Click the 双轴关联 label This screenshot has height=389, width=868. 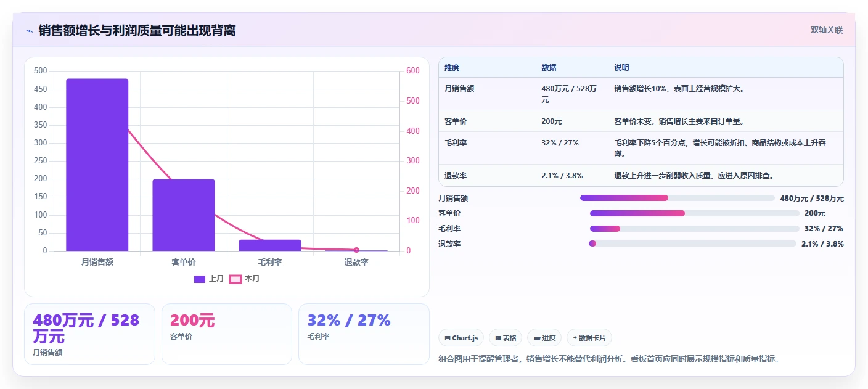[826, 30]
